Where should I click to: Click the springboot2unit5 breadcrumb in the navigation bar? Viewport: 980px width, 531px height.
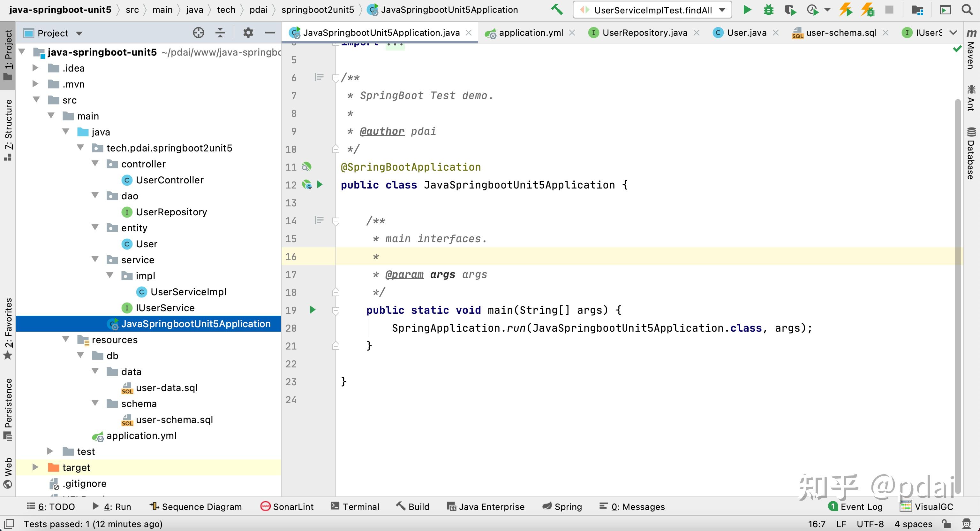coord(318,10)
